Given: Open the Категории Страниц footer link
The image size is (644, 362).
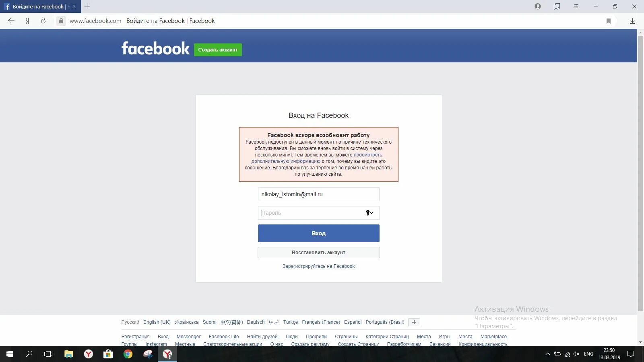Looking at the screenshot, I should tap(387, 337).
